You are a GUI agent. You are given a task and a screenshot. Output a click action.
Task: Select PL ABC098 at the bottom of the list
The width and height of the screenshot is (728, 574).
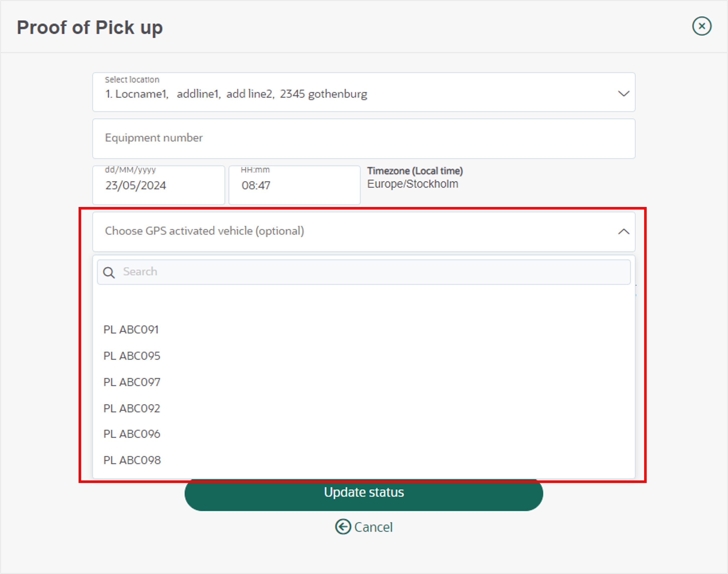tap(132, 460)
